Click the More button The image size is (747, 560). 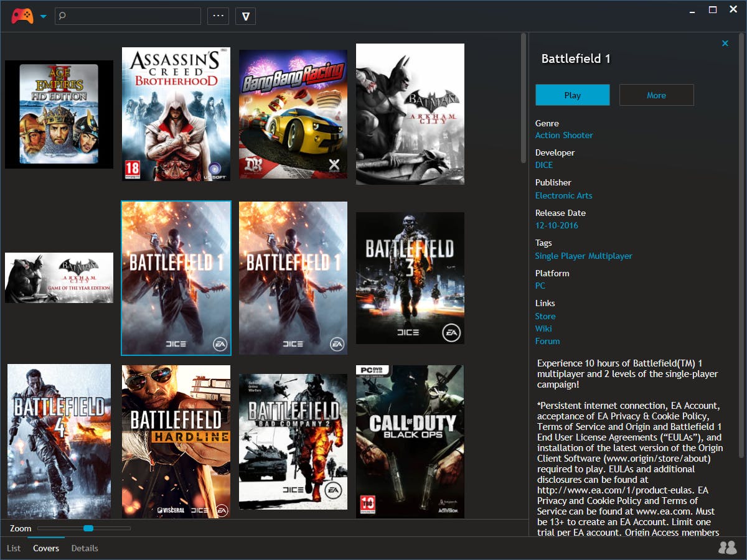(657, 95)
